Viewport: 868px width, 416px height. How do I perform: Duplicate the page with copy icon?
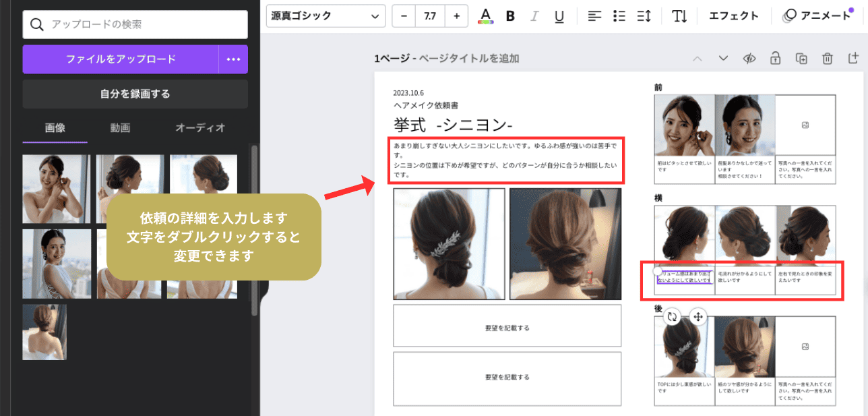(801, 59)
